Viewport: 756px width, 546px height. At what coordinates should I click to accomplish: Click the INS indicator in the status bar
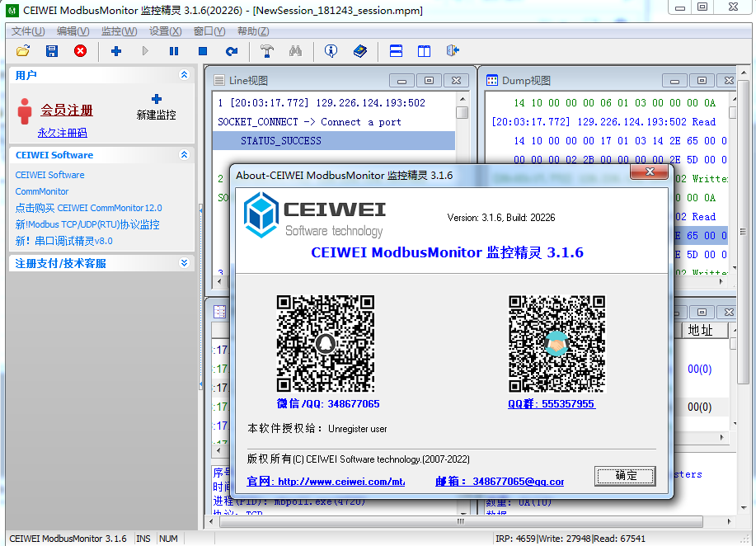[143, 539]
